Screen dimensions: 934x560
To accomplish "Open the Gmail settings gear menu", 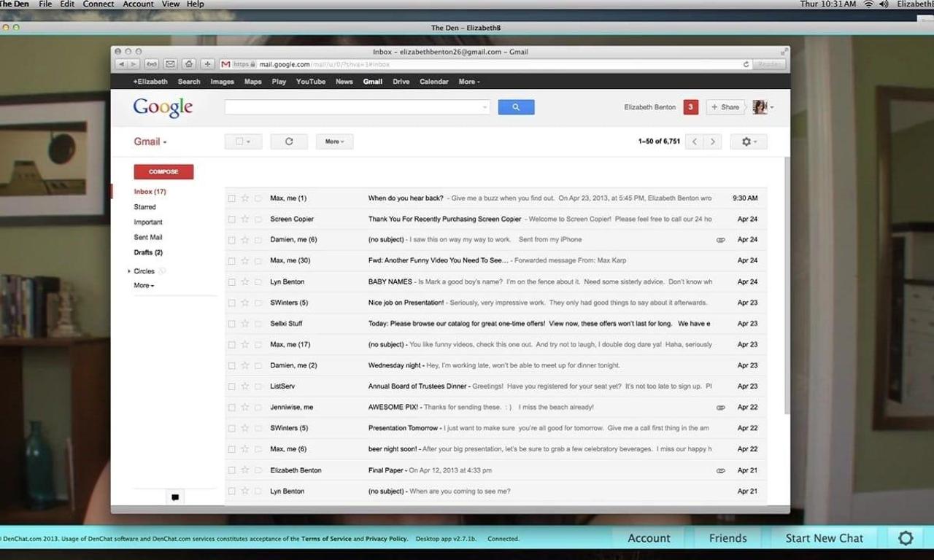I will 748,141.
